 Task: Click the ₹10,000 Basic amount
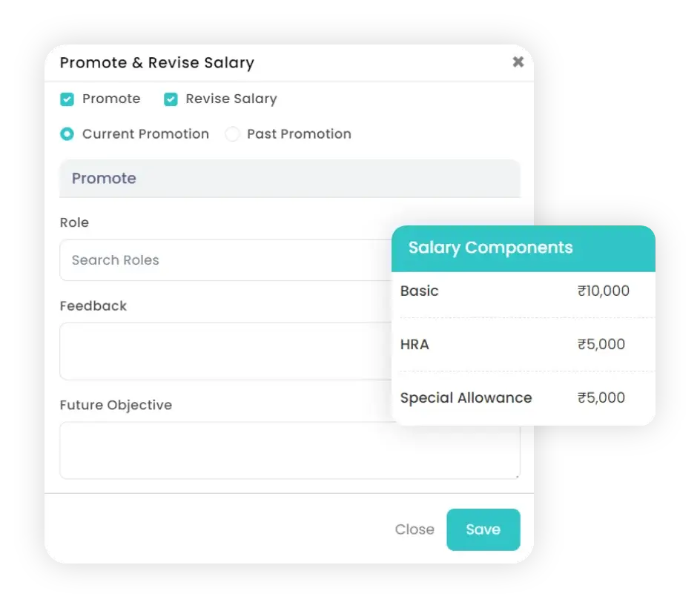604,291
